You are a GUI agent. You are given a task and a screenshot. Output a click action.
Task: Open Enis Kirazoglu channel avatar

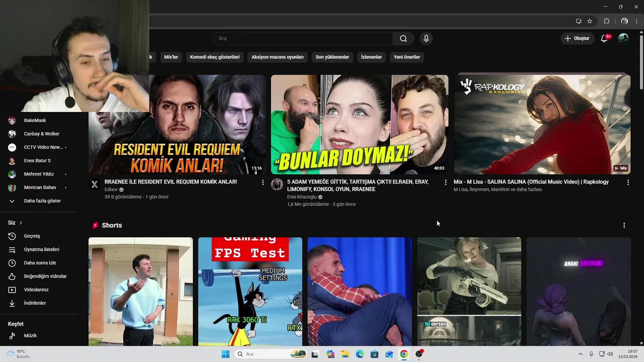(277, 185)
